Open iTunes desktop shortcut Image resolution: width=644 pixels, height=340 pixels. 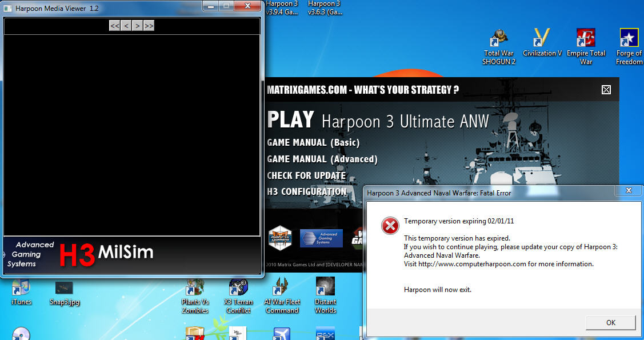point(21,293)
